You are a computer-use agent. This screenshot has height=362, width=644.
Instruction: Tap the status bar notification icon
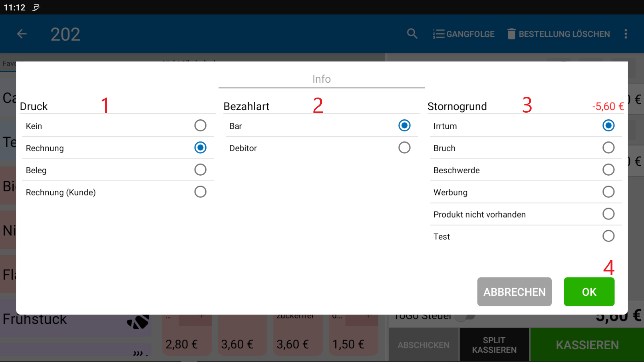click(x=36, y=7)
